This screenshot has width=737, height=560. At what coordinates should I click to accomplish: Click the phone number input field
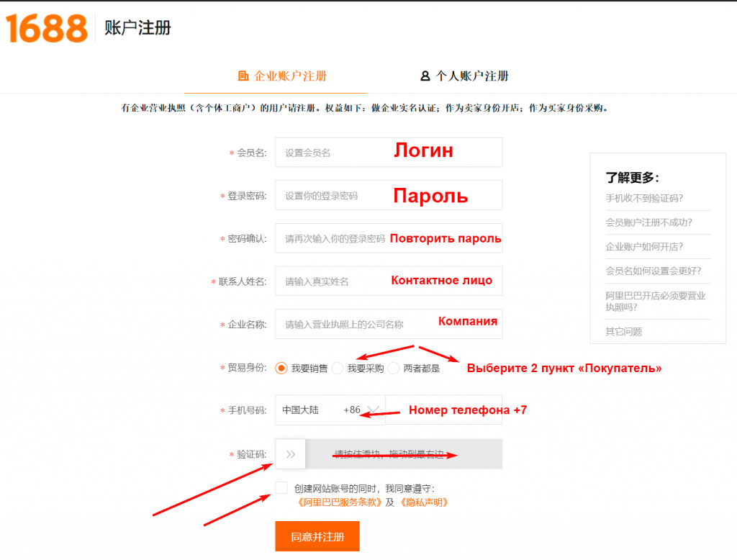(x=443, y=410)
